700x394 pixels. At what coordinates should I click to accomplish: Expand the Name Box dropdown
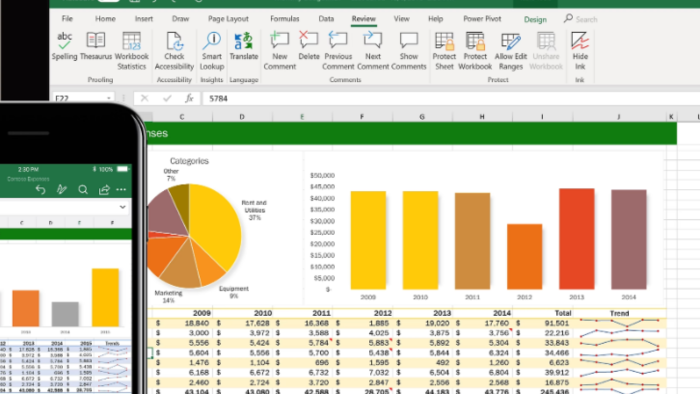(108, 98)
